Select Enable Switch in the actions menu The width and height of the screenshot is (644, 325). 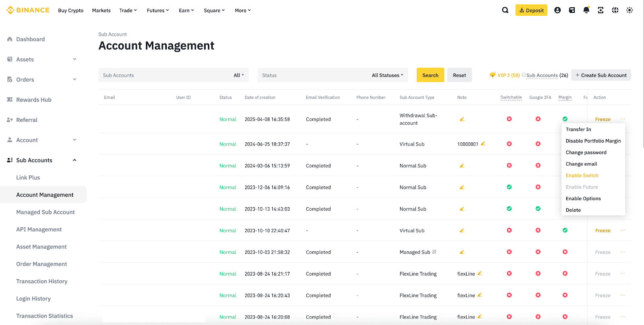[582, 175]
